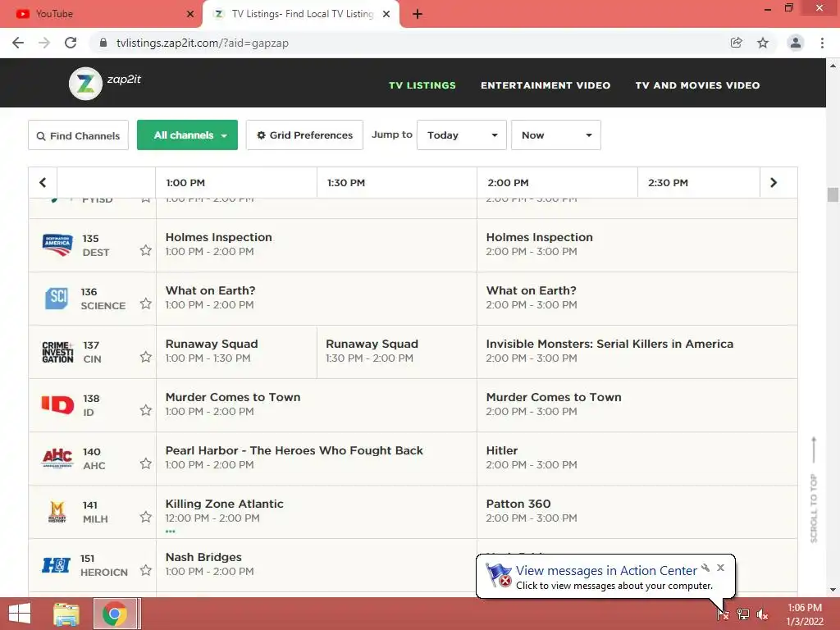The height and width of the screenshot is (630, 840).
Task: View messages in Action Center link
Action: pos(606,571)
